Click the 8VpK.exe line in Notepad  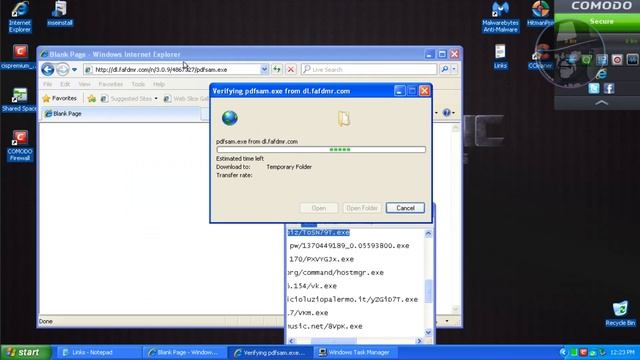tap(325, 326)
